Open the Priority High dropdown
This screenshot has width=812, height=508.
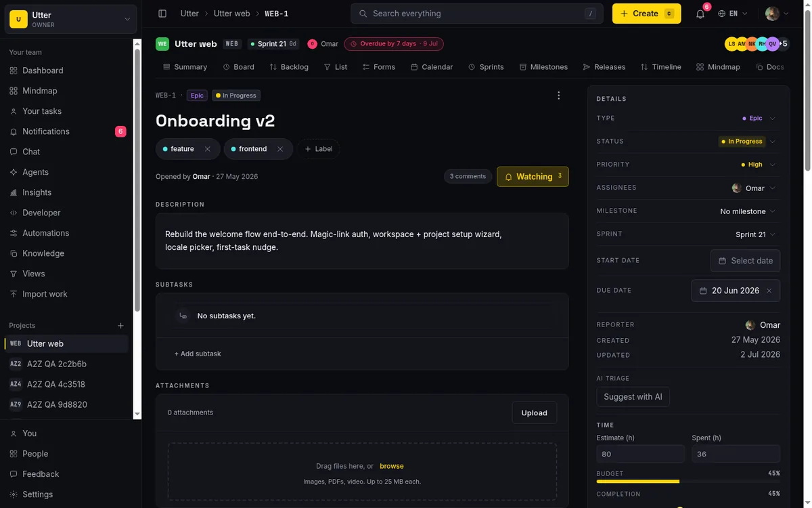point(759,165)
